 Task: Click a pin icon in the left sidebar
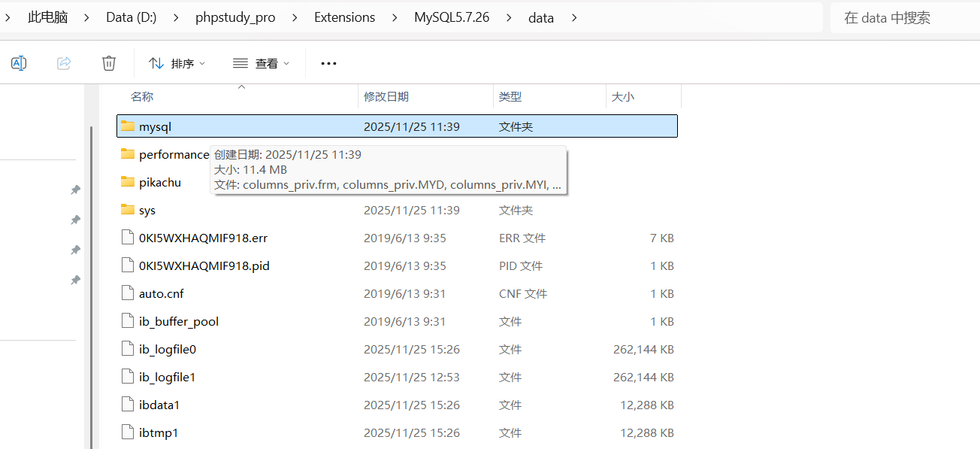pyautogui.click(x=74, y=190)
